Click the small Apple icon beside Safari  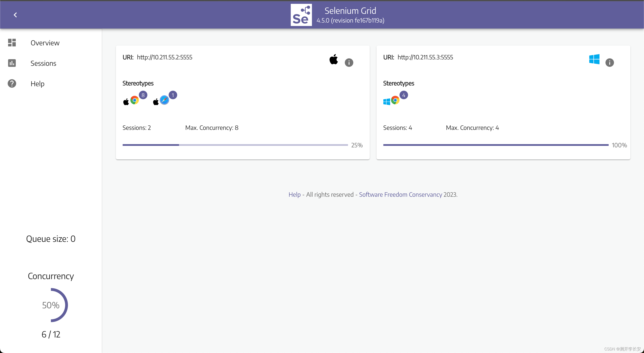pyautogui.click(x=156, y=102)
